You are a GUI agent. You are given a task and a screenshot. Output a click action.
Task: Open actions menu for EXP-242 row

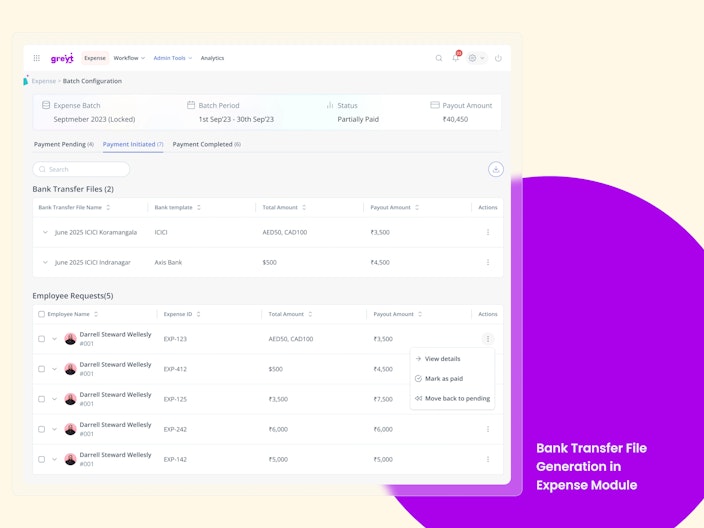click(x=488, y=429)
